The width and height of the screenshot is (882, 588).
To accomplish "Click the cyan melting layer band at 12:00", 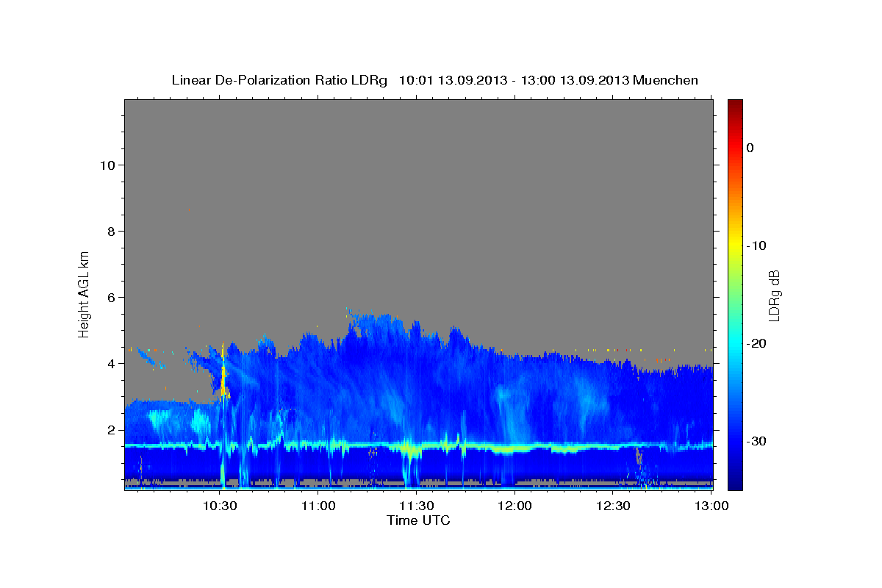I will (514, 447).
